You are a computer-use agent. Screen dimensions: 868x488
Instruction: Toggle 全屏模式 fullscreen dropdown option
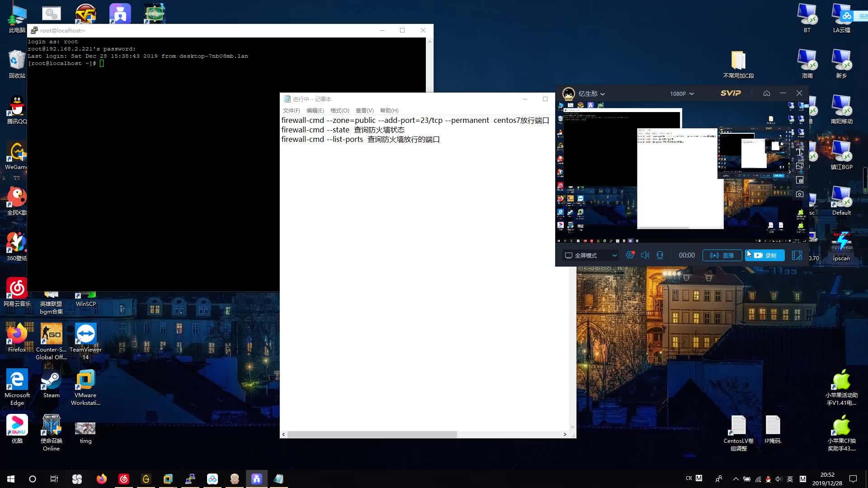(614, 254)
